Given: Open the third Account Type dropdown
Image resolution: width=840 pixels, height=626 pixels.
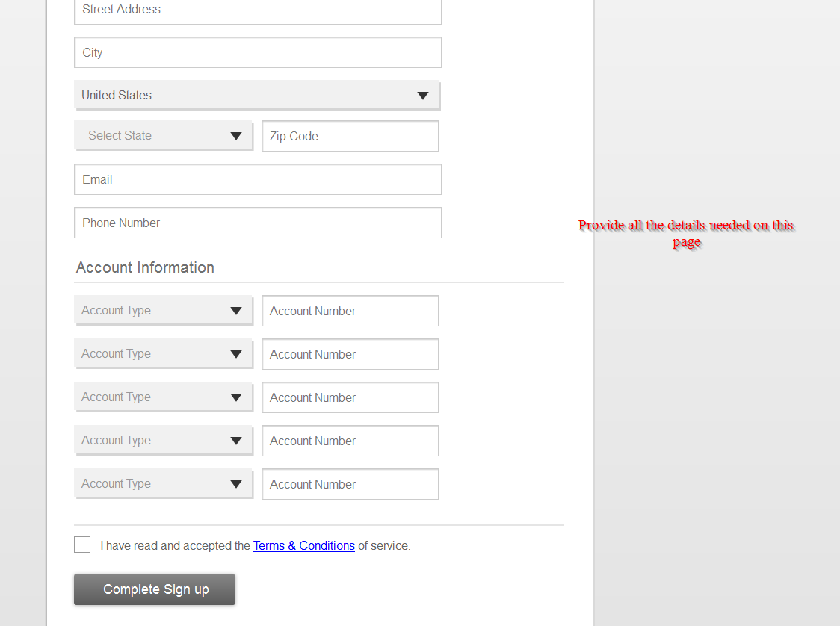Looking at the screenshot, I should 164,397.
